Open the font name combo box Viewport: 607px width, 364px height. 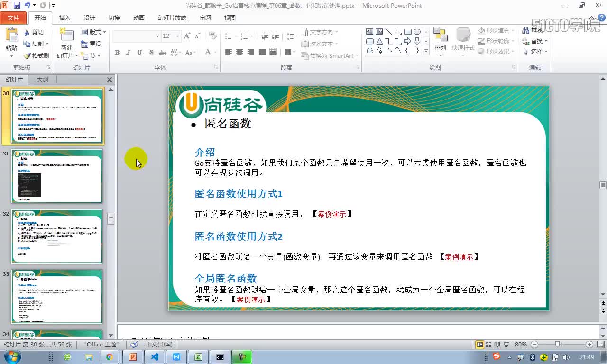(137, 36)
